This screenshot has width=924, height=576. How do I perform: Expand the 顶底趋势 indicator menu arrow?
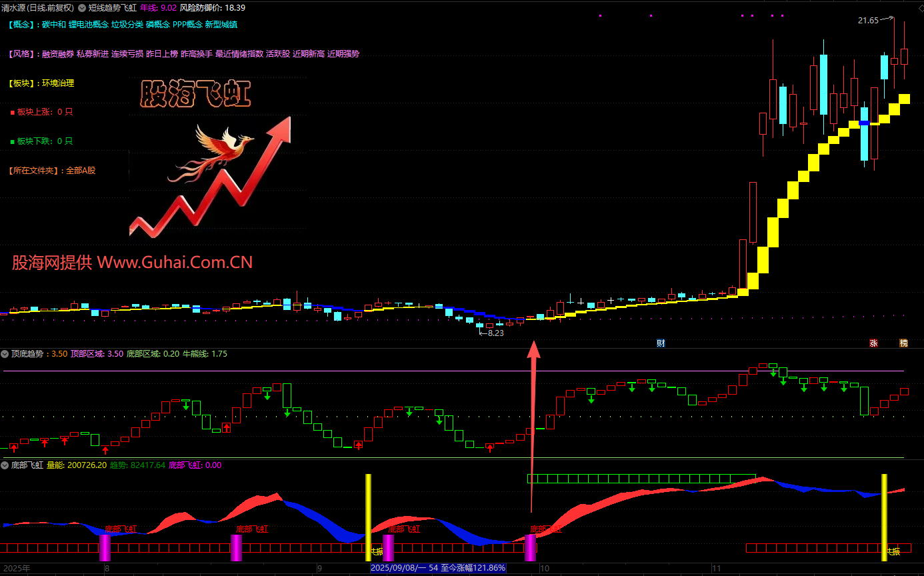5,354
